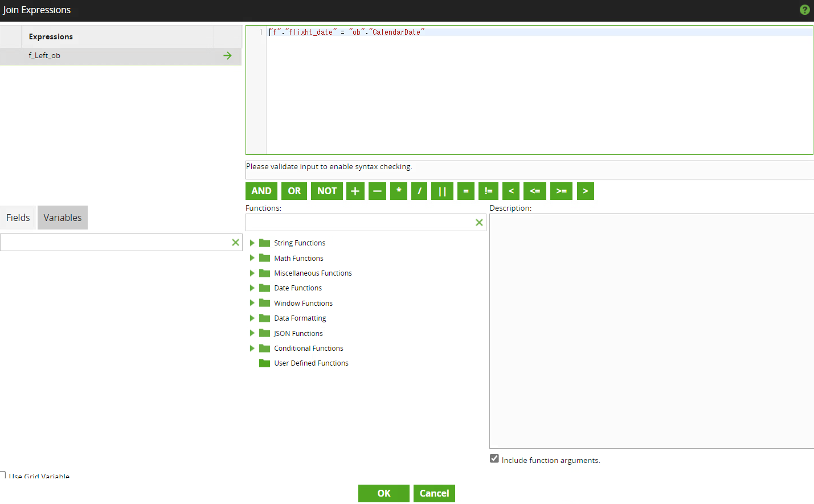Clear the Functions search box
Image resolution: width=814 pixels, height=504 pixels.
(479, 223)
